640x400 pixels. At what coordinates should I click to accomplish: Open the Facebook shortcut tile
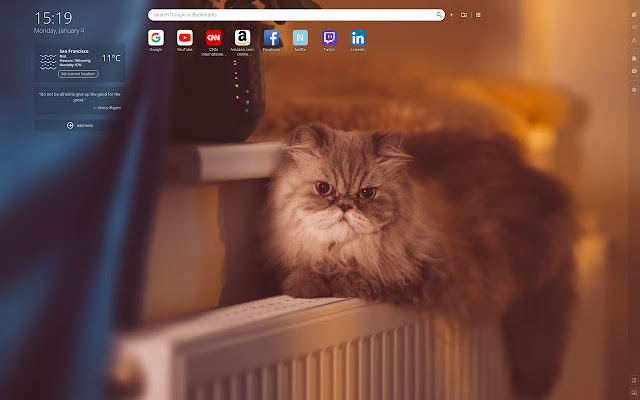tap(271, 38)
